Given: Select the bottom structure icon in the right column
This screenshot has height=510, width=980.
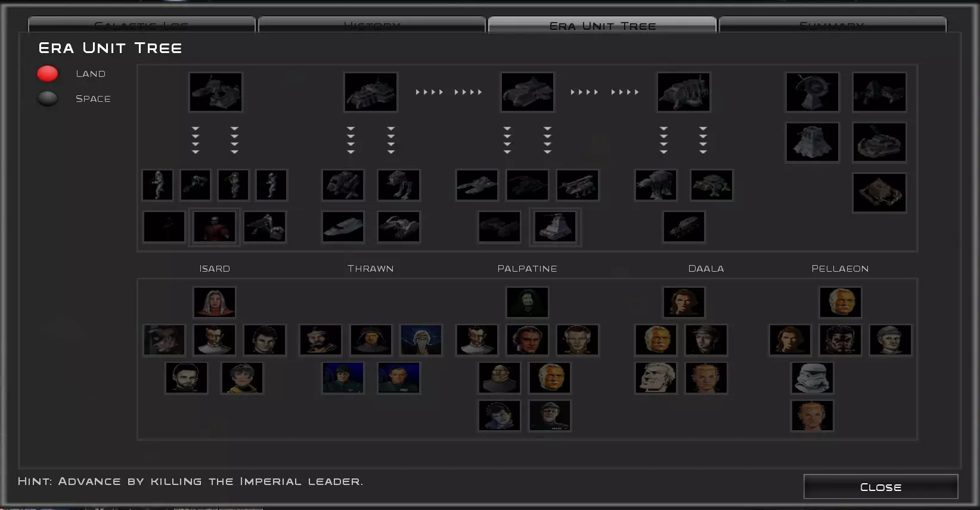Looking at the screenshot, I should pos(879,192).
